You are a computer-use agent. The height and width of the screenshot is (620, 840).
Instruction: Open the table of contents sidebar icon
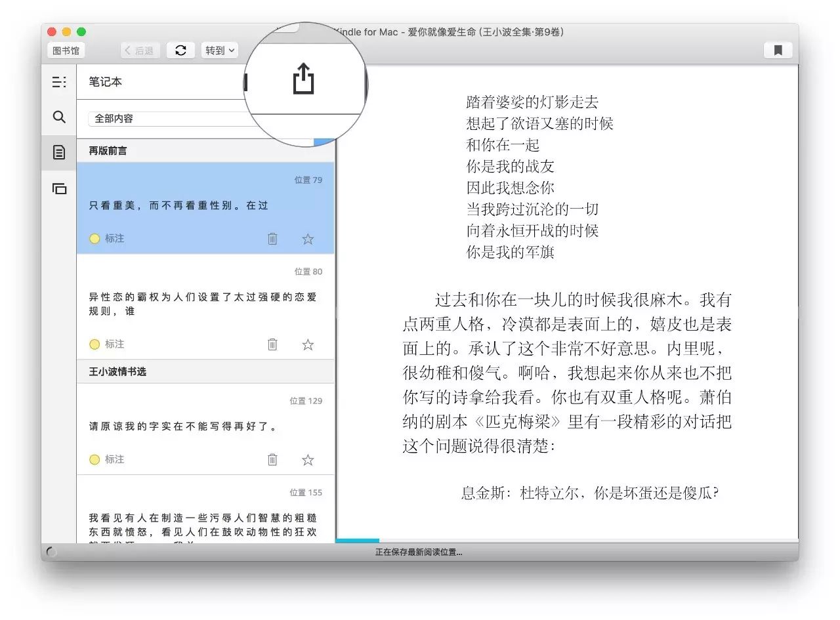point(59,82)
